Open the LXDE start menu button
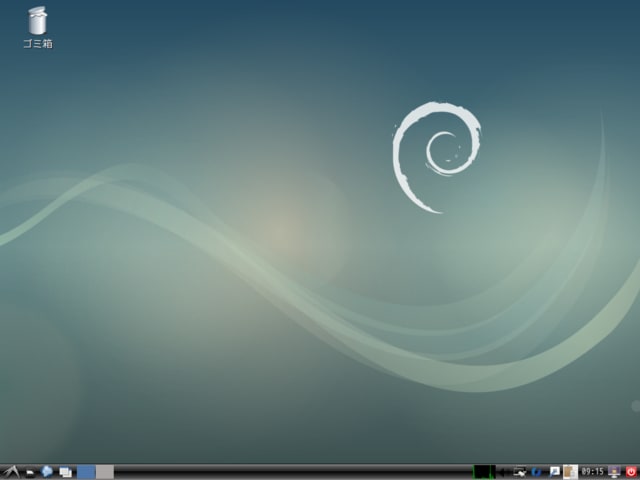640x480 pixels. pos(11,472)
